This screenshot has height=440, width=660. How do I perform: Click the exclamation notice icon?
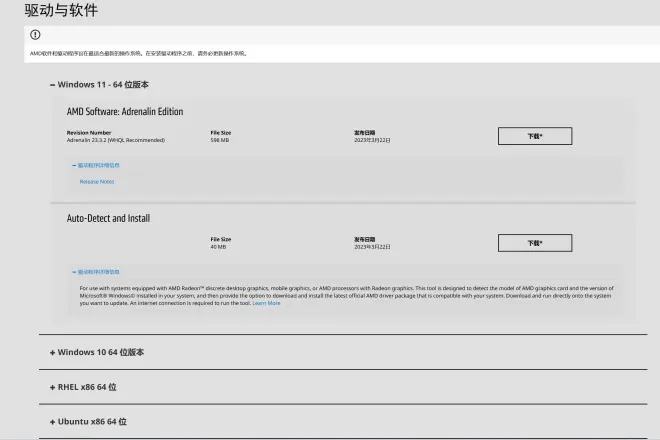click(x=35, y=35)
